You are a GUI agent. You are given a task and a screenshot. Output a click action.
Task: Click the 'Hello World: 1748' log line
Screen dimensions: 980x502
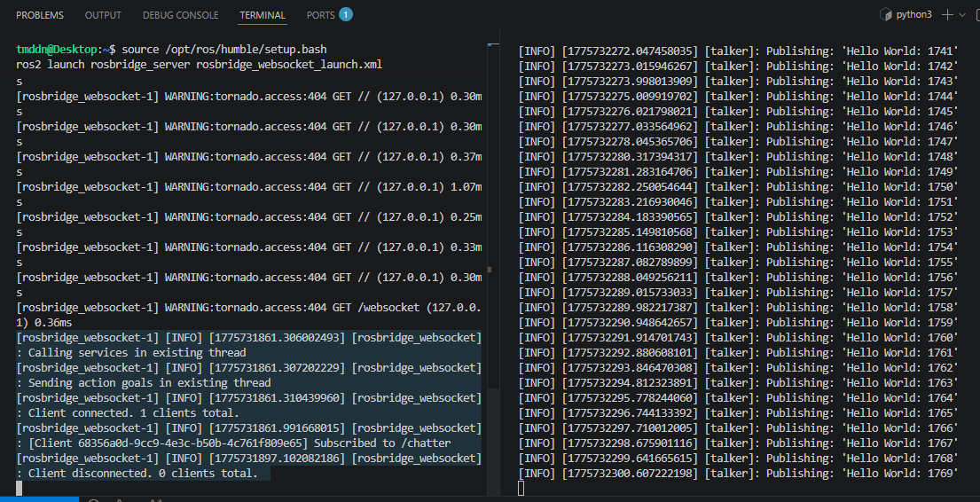(738, 156)
